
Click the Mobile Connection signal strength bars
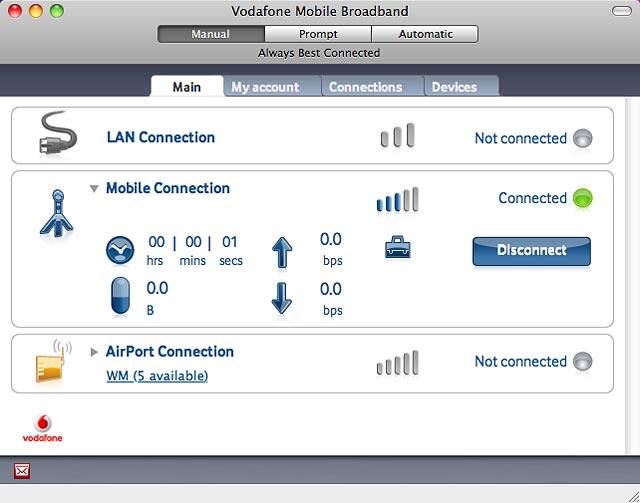click(398, 199)
